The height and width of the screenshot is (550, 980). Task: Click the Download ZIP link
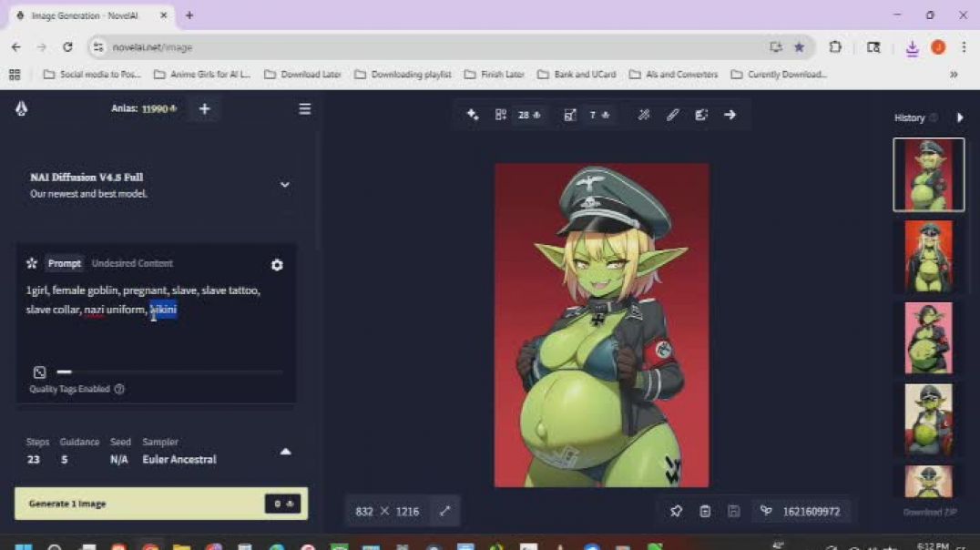click(930, 513)
